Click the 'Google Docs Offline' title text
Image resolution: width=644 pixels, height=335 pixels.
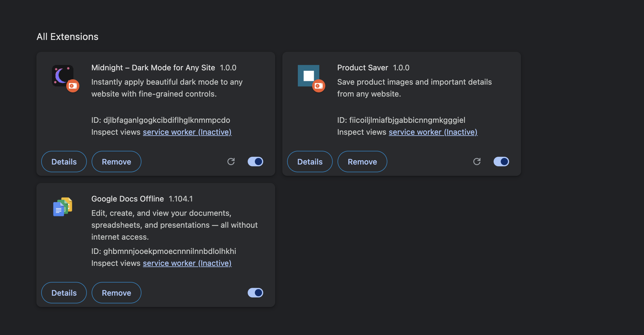pyautogui.click(x=127, y=199)
